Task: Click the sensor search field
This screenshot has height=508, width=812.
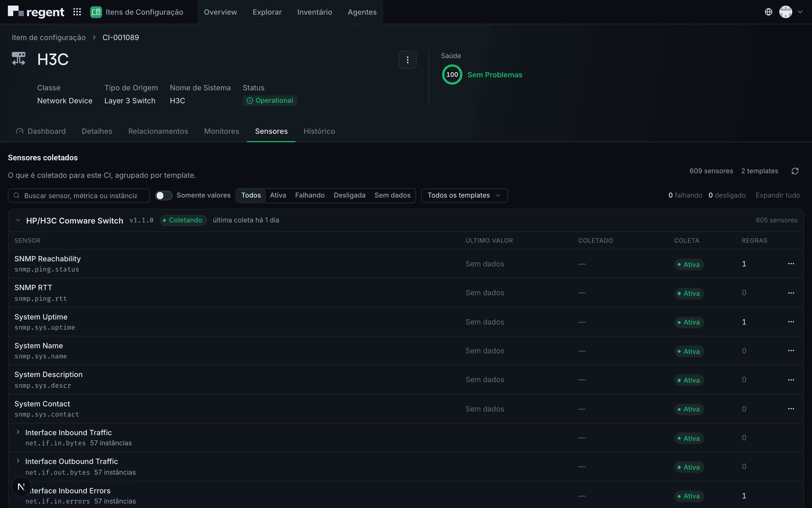Action: [79, 196]
